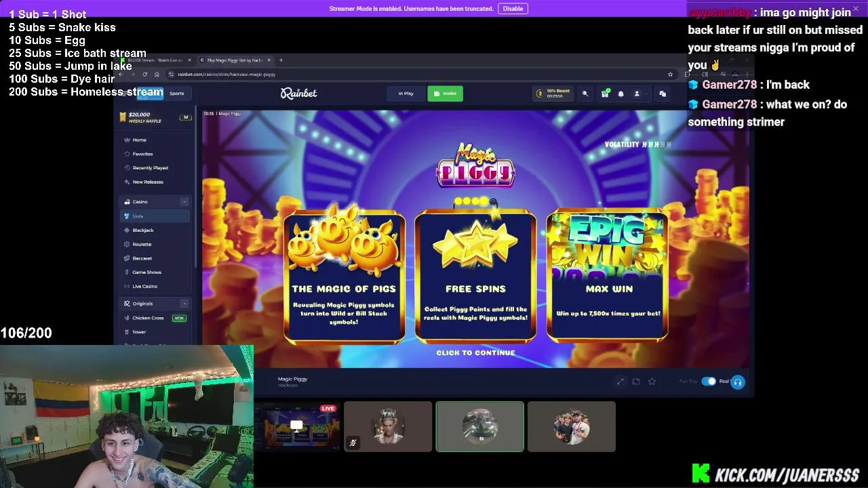This screenshot has height=488, width=868.
Task: Select Slots in the Casino menu
Action: 155,216
